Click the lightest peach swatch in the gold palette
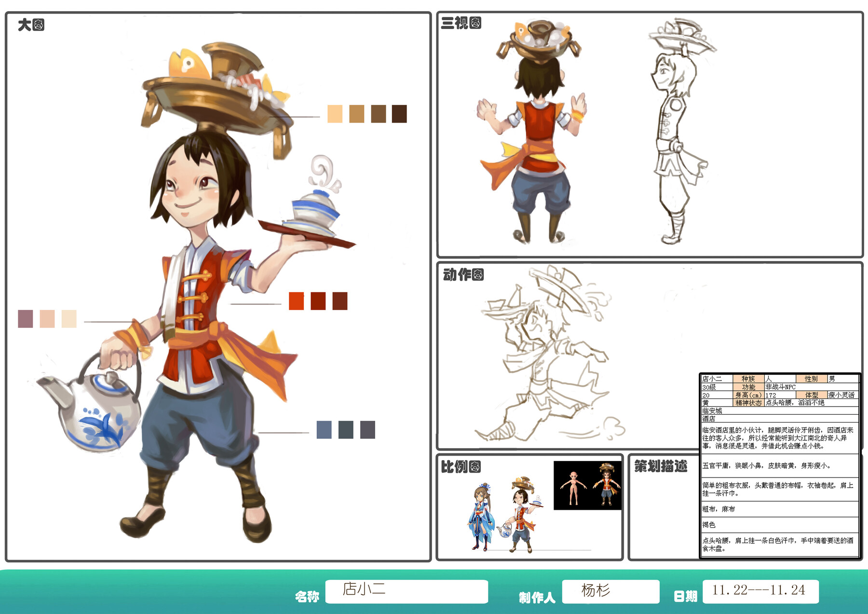Screen dimensions: 868x614 (x=335, y=114)
